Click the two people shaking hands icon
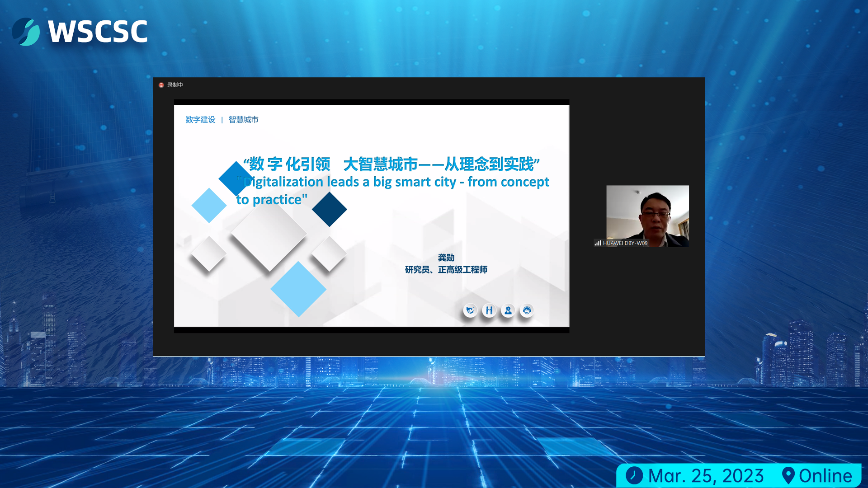Viewport: 868px width, 488px height. pyautogui.click(x=489, y=310)
